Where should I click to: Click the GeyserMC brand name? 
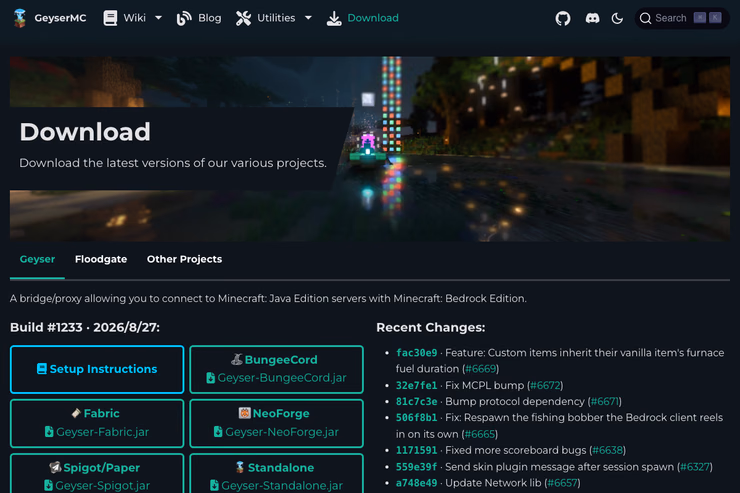click(x=60, y=18)
